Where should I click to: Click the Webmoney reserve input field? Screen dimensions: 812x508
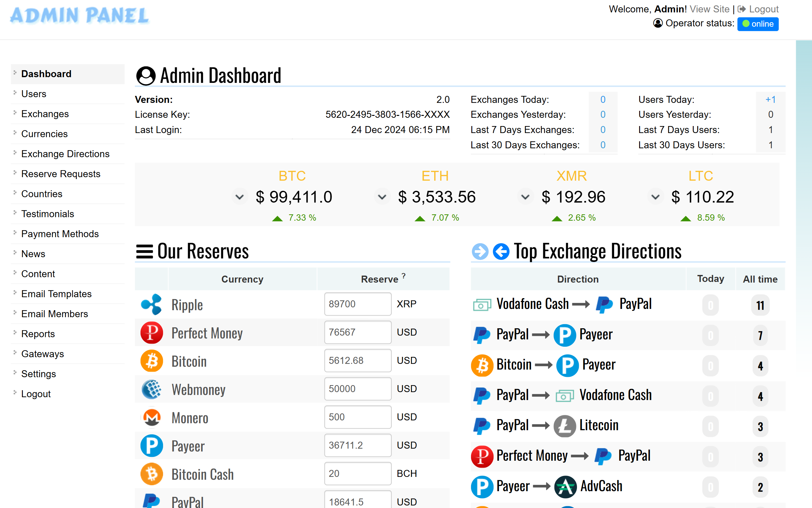[x=358, y=388]
